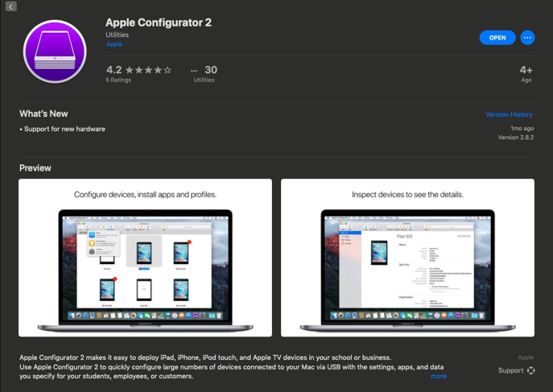Visit the Apple developer link

(114, 44)
